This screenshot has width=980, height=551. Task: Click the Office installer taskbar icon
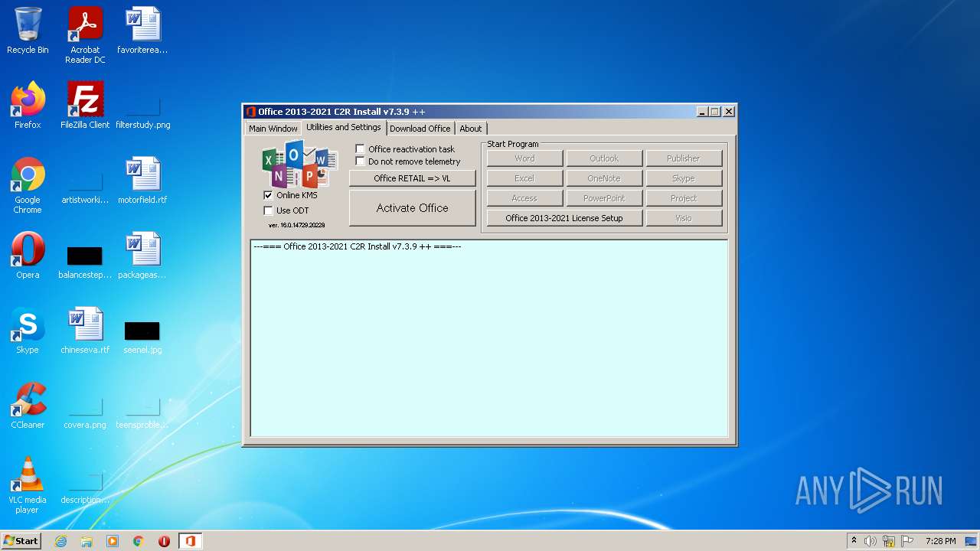[x=190, y=541]
